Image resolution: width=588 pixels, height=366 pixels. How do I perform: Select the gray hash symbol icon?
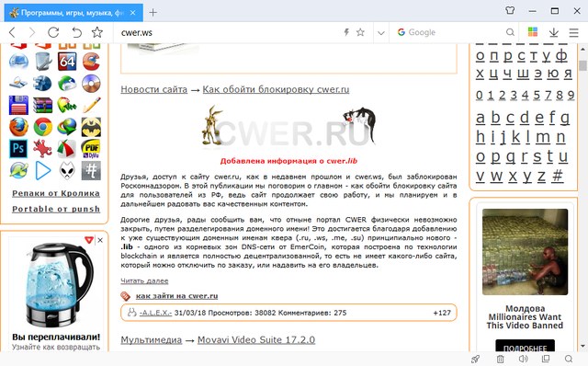(x=91, y=171)
